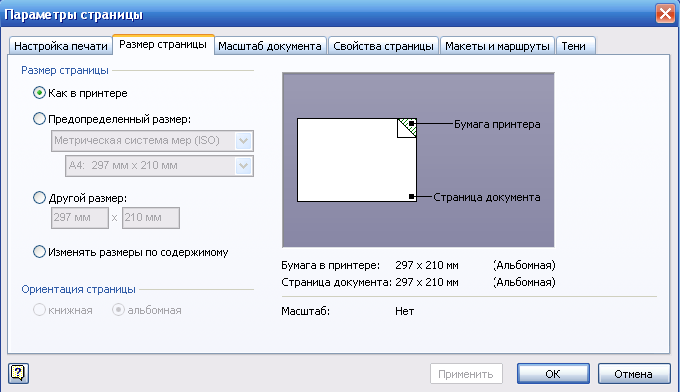This screenshot has height=392, width=680.
Task: Click the Бумага принтера preview label
Action: [497, 124]
